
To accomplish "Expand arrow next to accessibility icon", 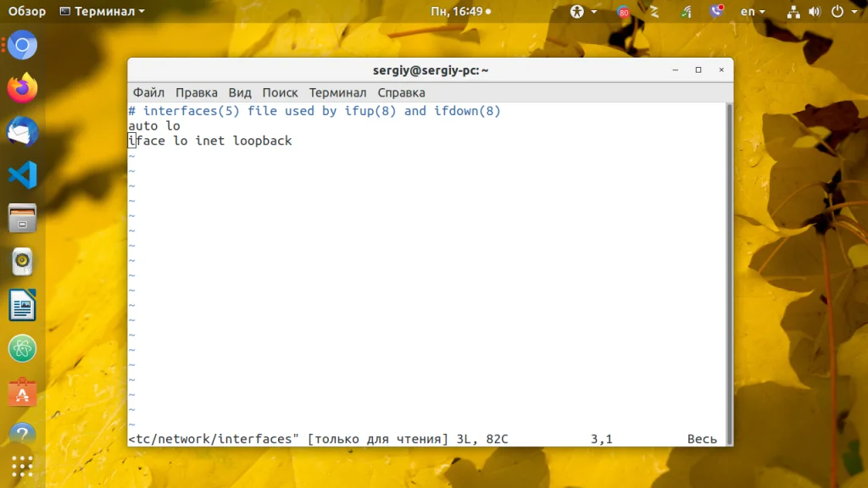I will 594,12.
